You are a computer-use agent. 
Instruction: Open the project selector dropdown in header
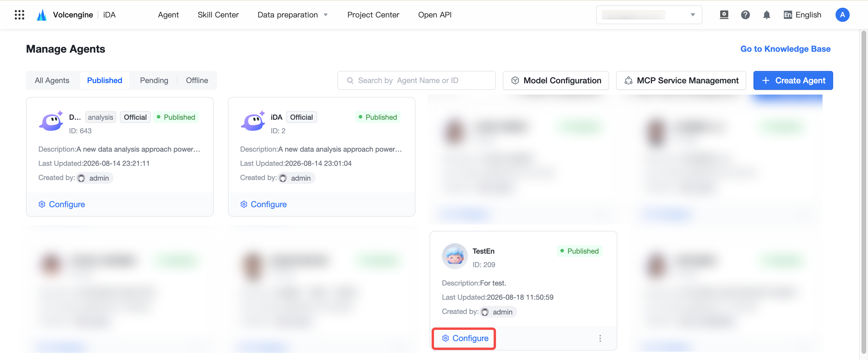649,15
